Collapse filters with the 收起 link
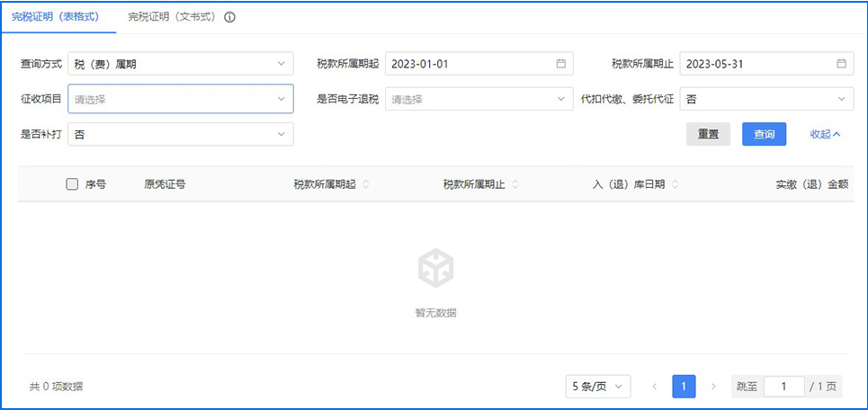The image size is (868, 410). click(825, 134)
